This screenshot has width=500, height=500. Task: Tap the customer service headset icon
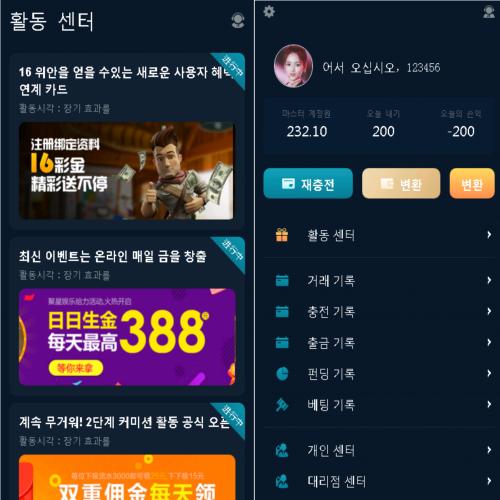click(x=238, y=21)
